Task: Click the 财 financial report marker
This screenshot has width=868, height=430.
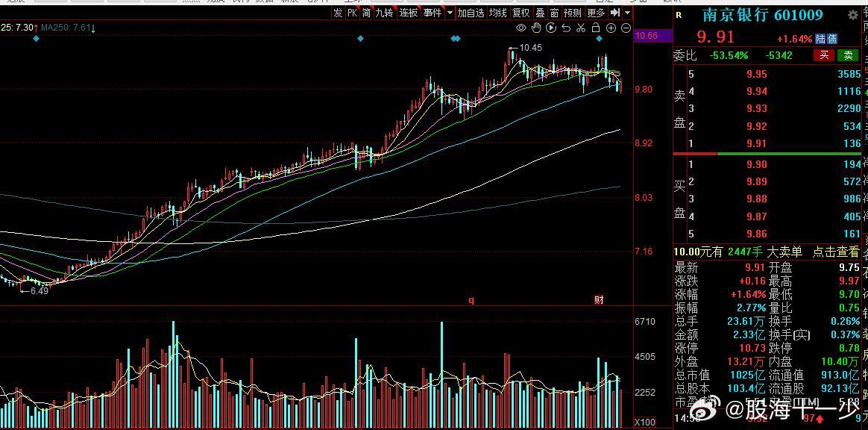Action: (x=599, y=300)
